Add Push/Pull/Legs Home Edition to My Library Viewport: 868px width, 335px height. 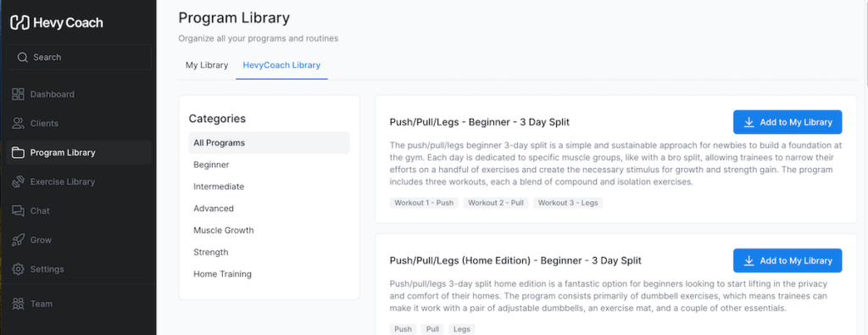pos(787,261)
